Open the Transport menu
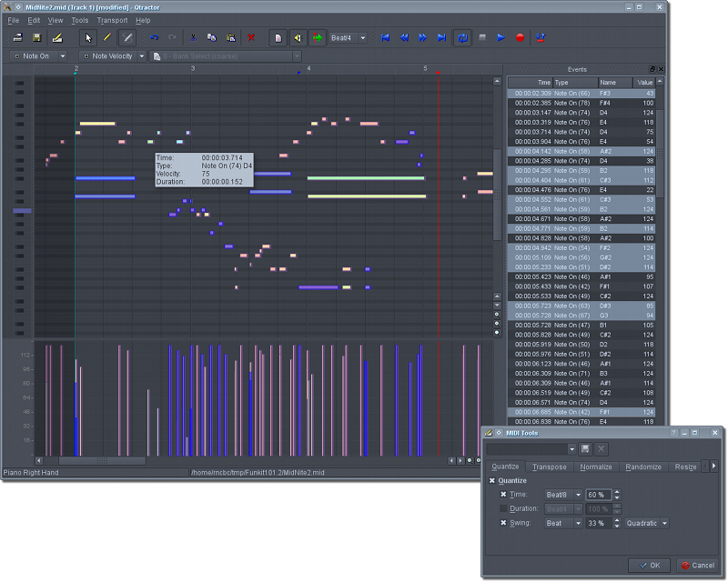Image resolution: width=728 pixels, height=582 pixels. [112, 20]
